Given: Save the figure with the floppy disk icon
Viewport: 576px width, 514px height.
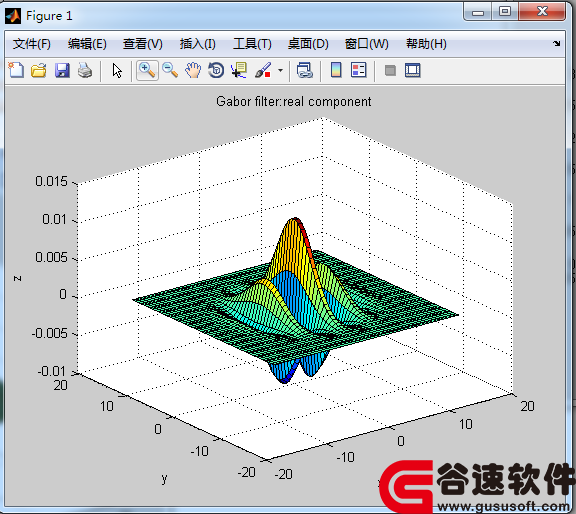Looking at the screenshot, I should (x=62, y=70).
